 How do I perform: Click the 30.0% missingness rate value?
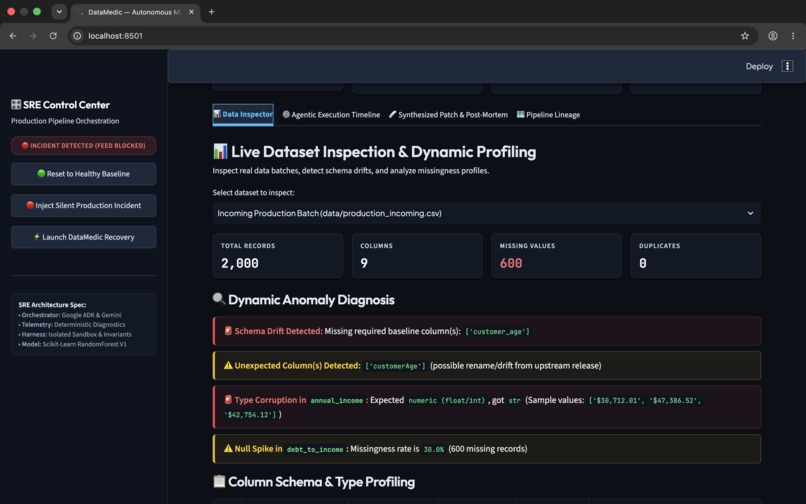click(x=433, y=449)
